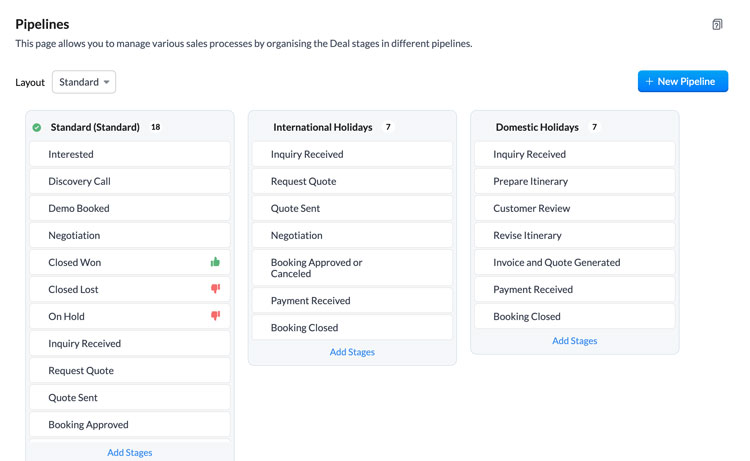The height and width of the screenshot is (461, 750).
Task: Click the red thumbs-down icon on On Hold
Action: pos(215,316)
